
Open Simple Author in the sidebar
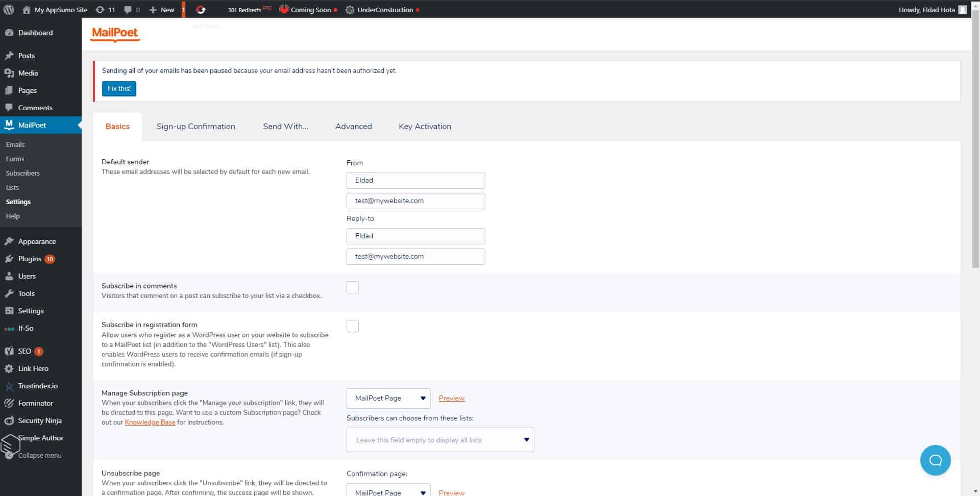(41, 438)
